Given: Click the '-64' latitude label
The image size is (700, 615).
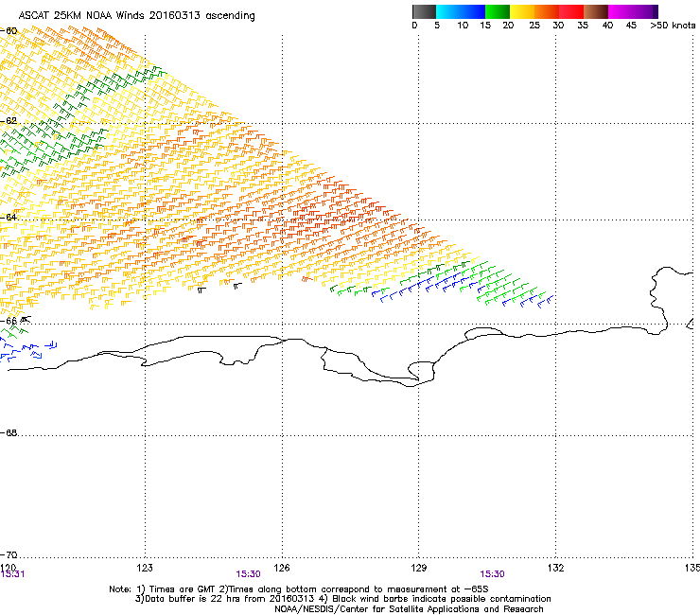Looking at the screenshot, I should (x=9, y=218).
